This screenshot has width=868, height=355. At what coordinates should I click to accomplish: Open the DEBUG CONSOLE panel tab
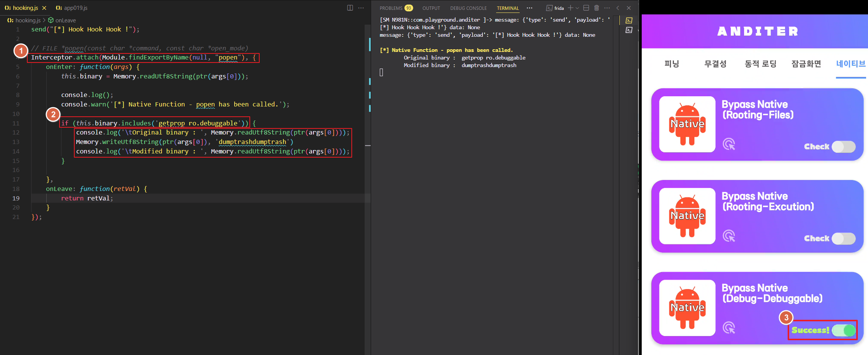[468, 8]
